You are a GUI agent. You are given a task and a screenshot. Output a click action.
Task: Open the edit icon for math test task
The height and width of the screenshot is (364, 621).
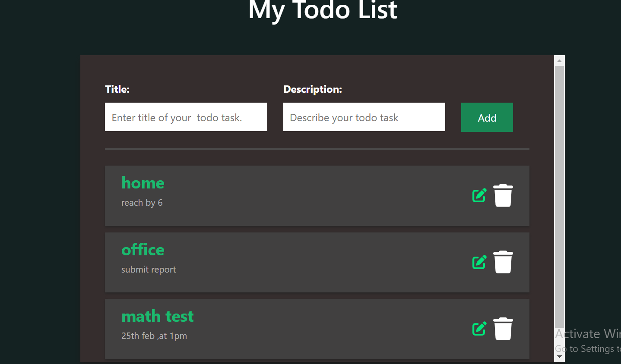click(x=479, y=329)
